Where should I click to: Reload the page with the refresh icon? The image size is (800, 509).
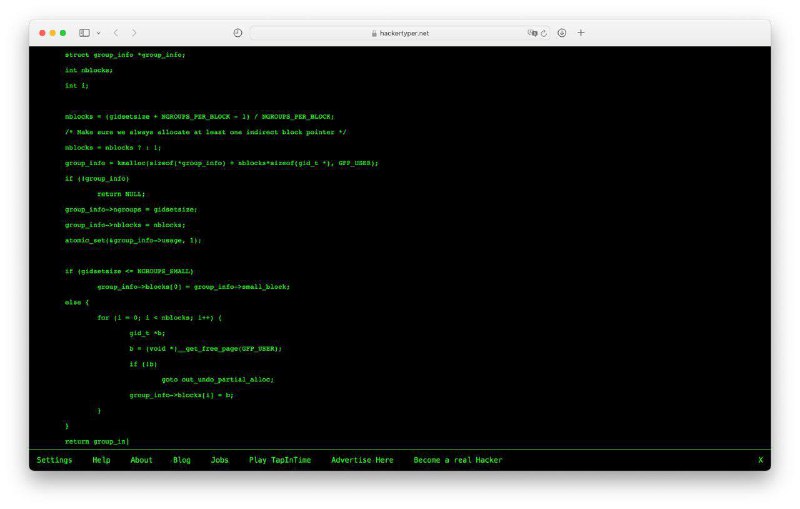pos(544,33)
